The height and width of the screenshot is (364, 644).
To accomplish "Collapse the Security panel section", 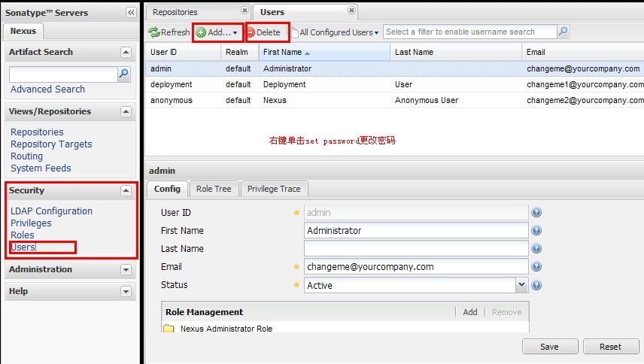I will pyautogui.click(x=126, y=191).
